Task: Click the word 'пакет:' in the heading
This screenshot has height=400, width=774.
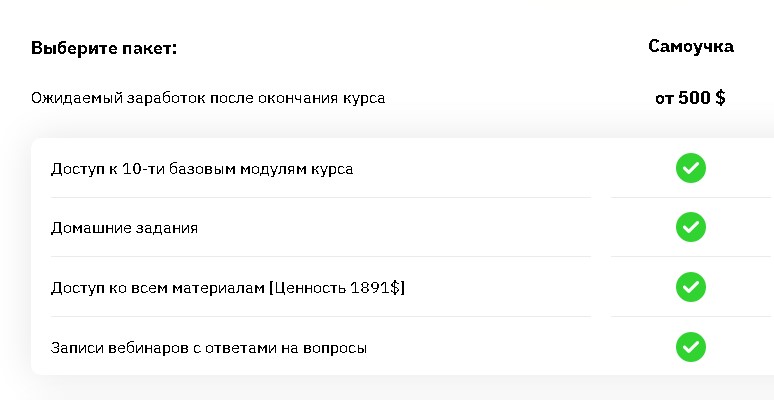Action: (151, 48)
